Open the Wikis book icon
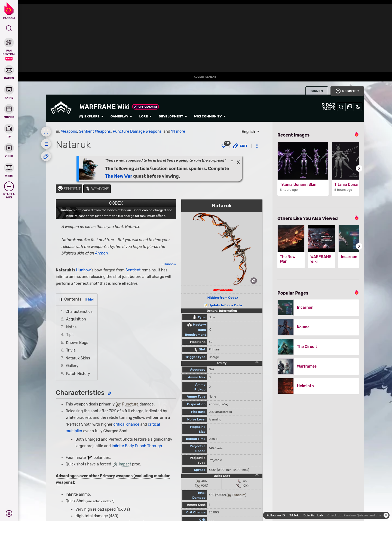This screenshot has height=545, width=392. 9,168
